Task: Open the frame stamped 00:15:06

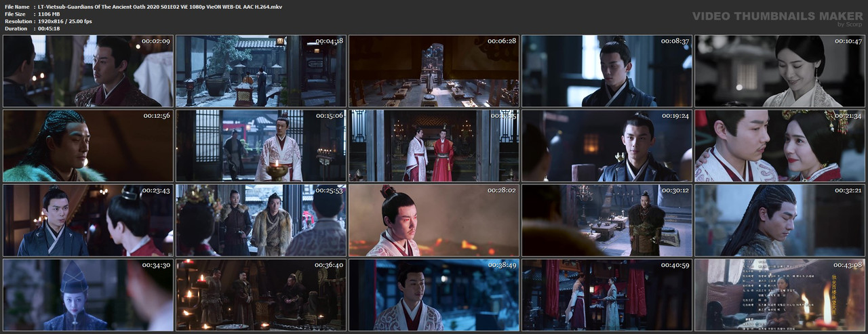Action: [x=261, y=146]
